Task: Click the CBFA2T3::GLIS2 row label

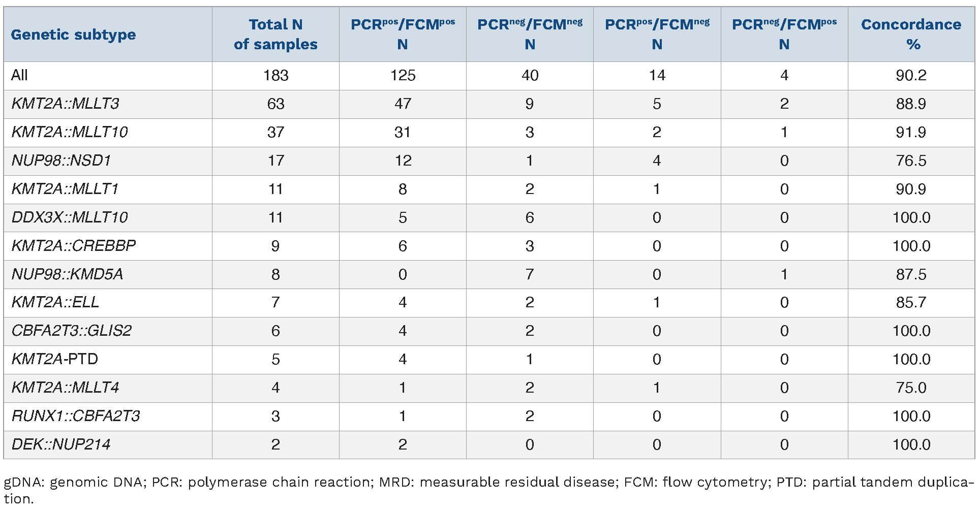Action: 72,331
